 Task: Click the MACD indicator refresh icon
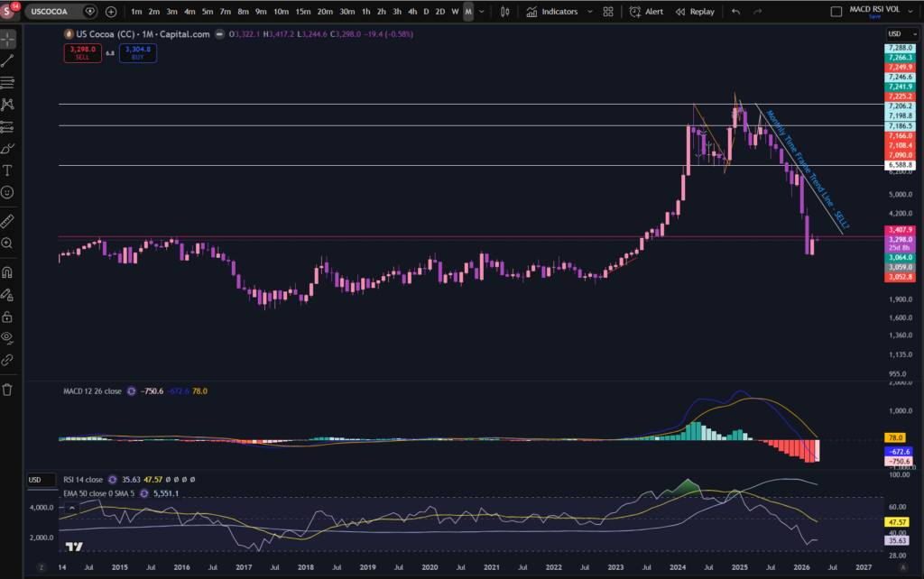pos(132,391)
